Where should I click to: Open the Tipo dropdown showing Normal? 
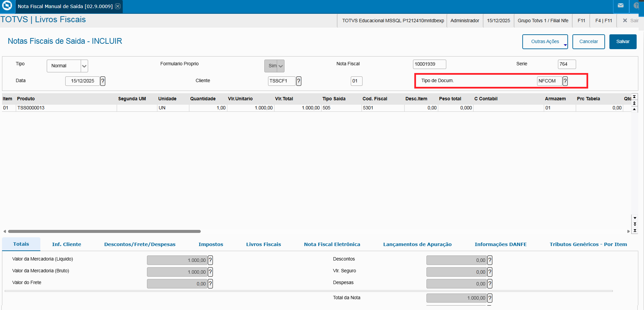click(84, 66)
